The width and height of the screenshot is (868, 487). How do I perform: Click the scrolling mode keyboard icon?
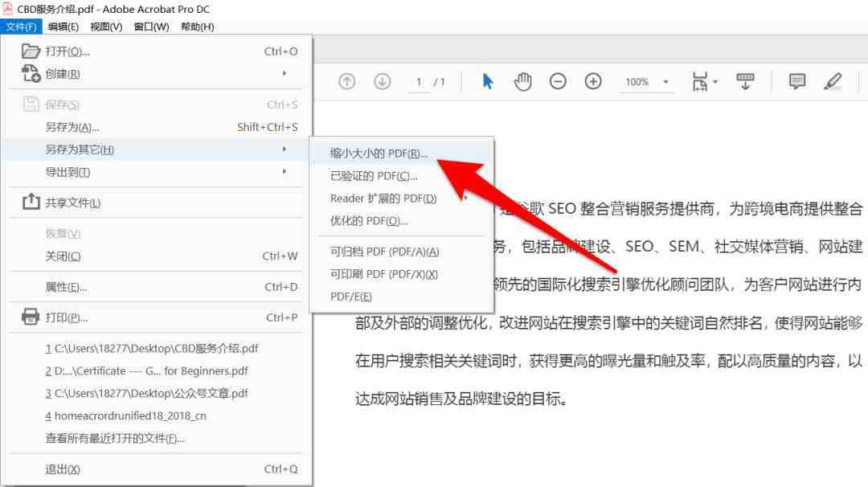tap(745, 82)
